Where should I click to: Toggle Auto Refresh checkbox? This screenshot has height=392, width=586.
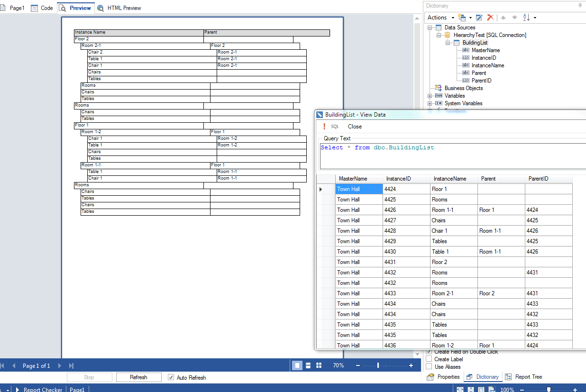(171, 377)
